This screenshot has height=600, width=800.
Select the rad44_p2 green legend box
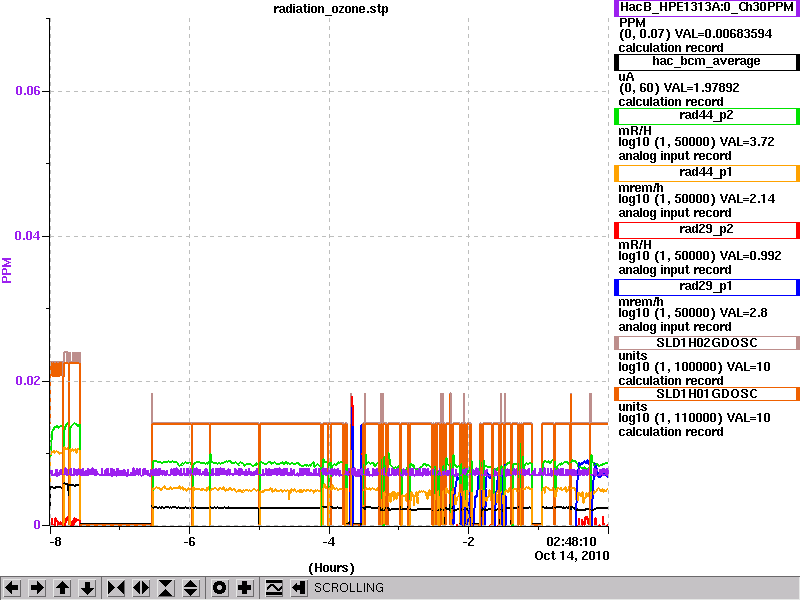tap(707, 116)
